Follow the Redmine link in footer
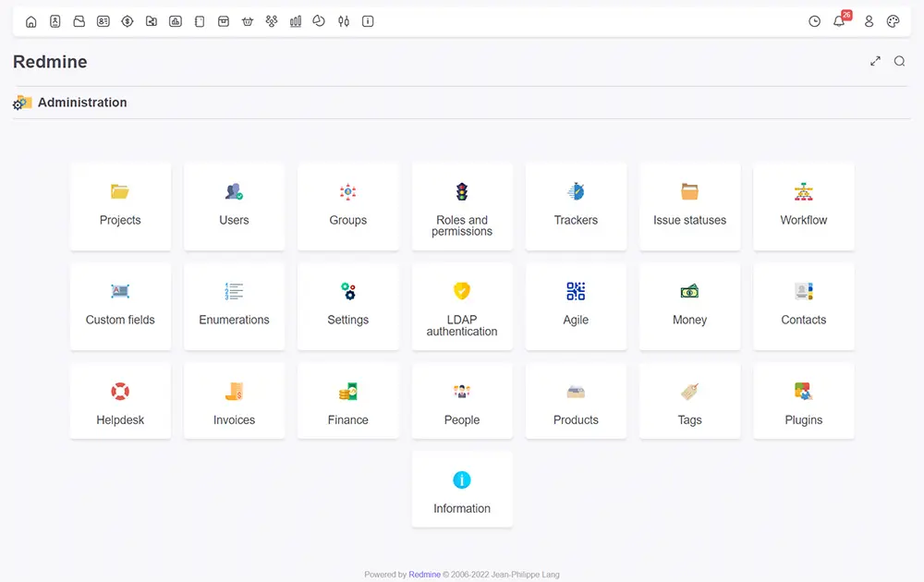924x582 pixels. 424,575
